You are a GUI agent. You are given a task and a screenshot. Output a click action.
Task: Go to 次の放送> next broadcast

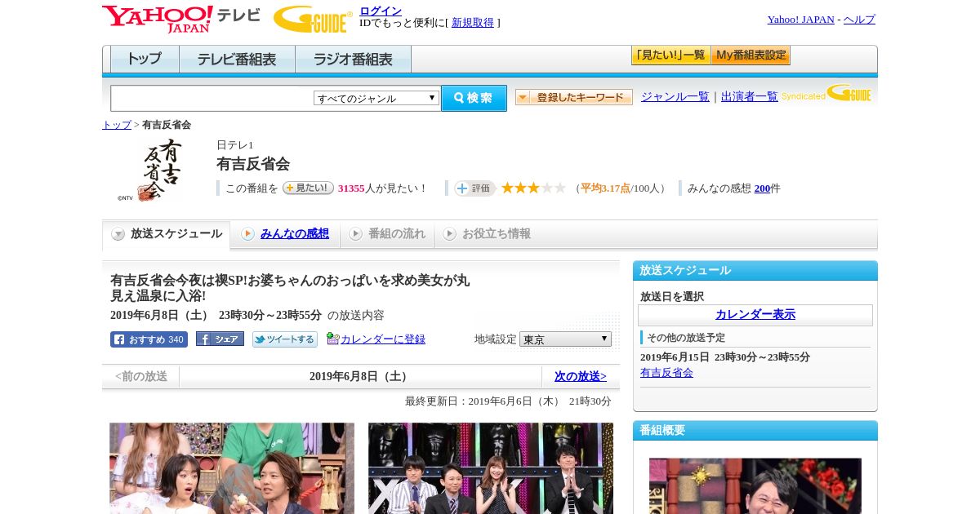[581, 377]
